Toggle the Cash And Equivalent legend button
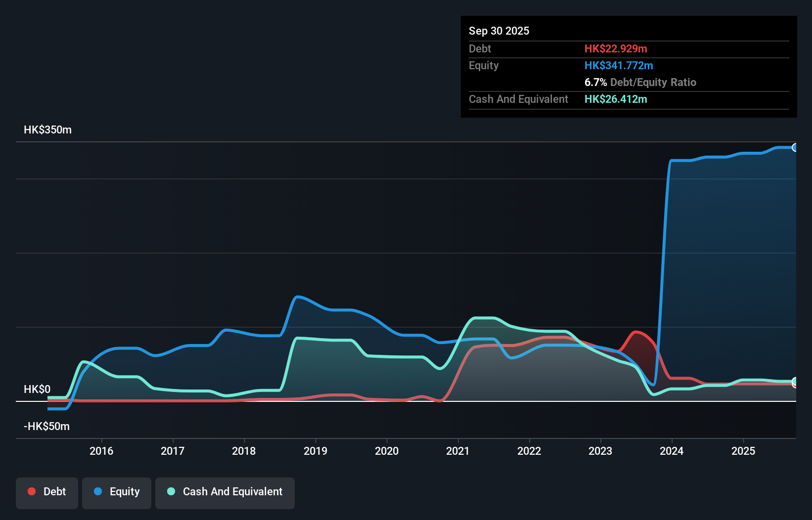812x520 pixels. click(225, 493)
